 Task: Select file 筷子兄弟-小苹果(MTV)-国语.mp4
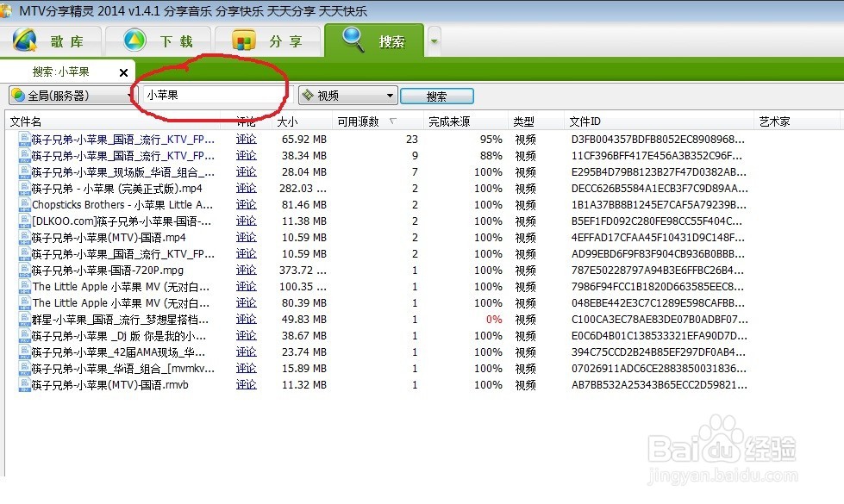pos(109,237)
